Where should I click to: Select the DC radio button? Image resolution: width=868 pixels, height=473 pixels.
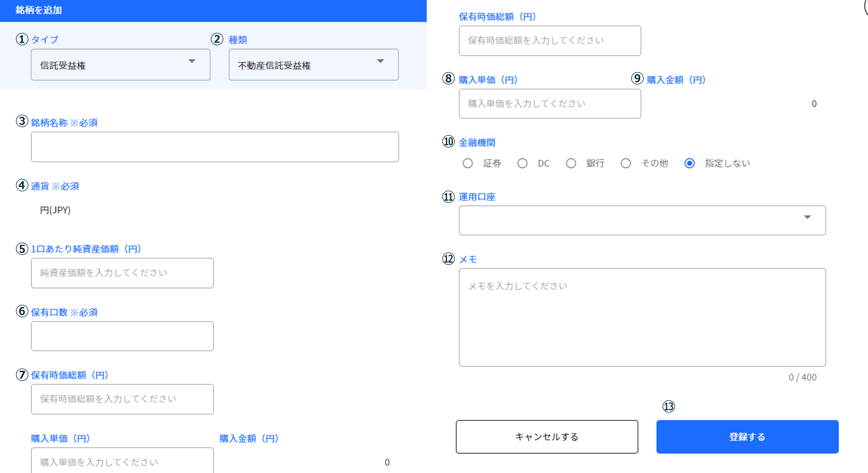[x=522, y=163]
